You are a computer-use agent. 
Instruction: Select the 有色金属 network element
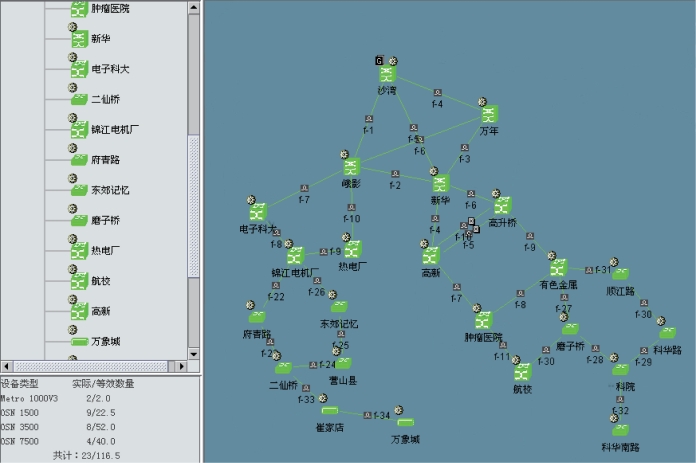(558, 267)
